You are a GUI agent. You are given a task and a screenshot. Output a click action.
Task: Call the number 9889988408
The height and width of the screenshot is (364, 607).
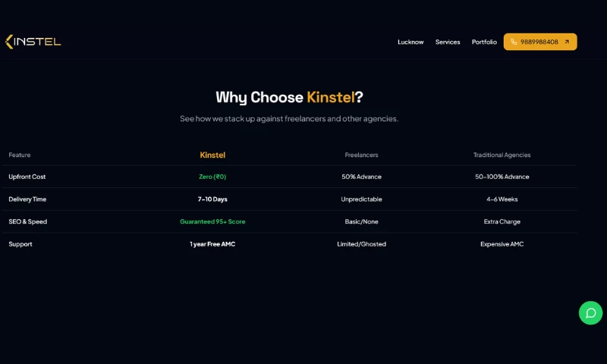coord(539,42)
